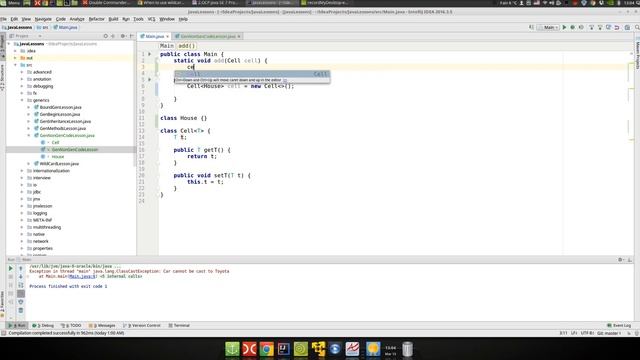This screenshot has height=360, width=640.
Task: Open the Version Control tool window
Action: (x=142, y=325)
